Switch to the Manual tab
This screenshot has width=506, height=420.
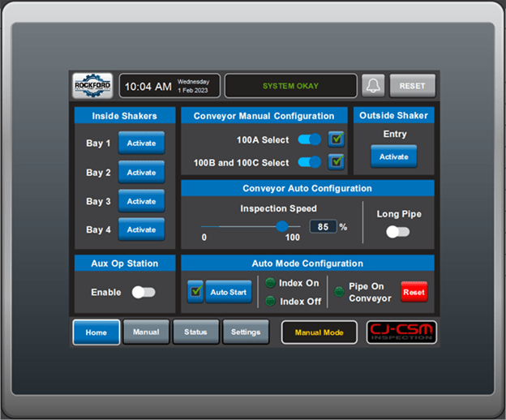coord(146,332)
